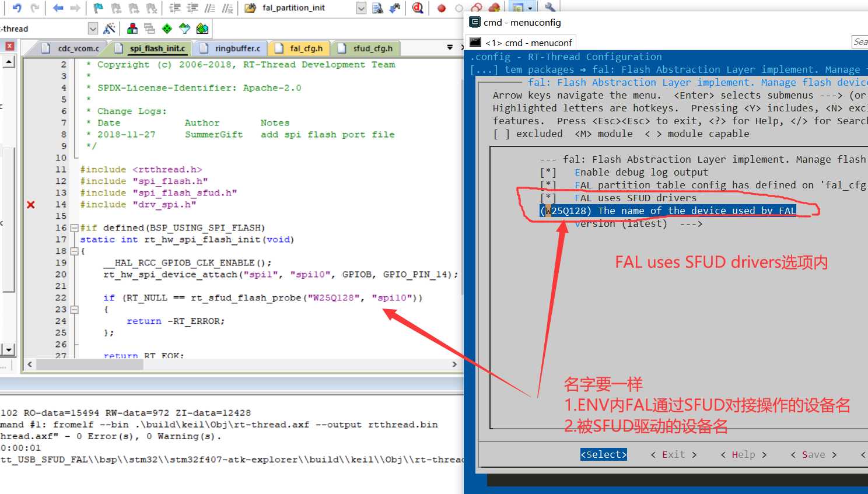Click the unindent selected text icon
868x494 pixels.
pyautogui.click(x=192, y=8)
